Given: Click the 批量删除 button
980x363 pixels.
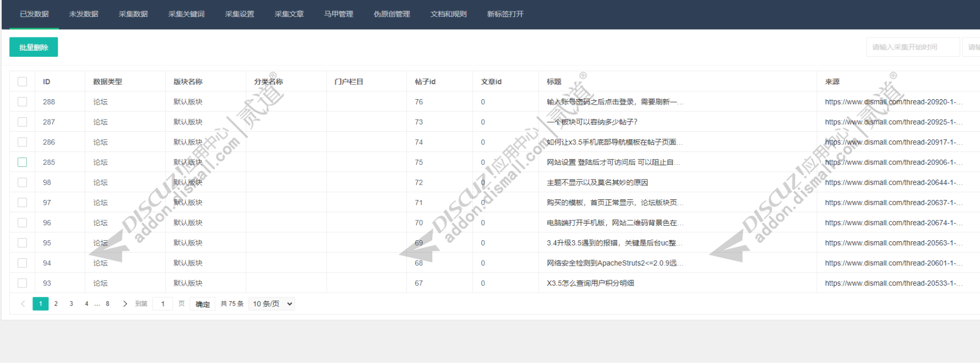Looking at the screenshot, I should pos(34,47).
